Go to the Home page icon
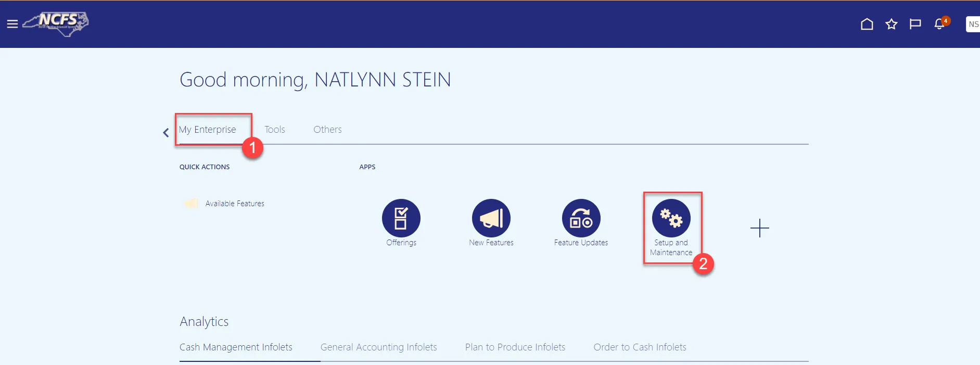The width and height of the screenshot is (980, 365). [867, 24]
